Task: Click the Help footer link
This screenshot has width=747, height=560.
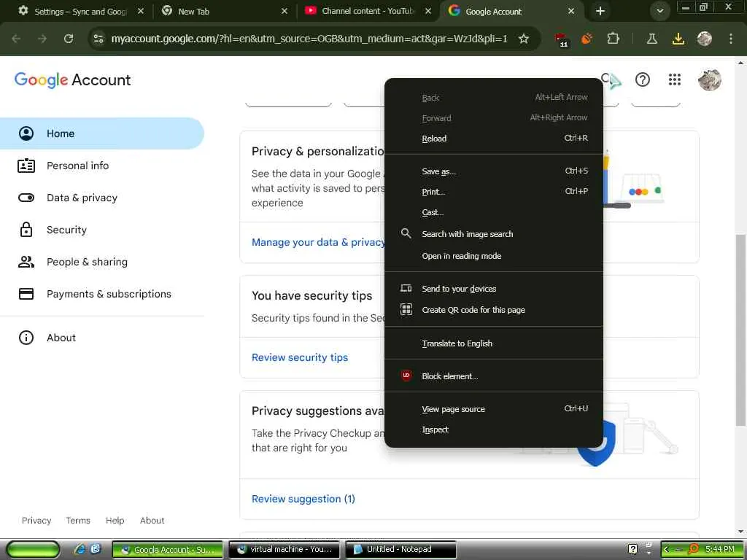Action: point(115,521)
